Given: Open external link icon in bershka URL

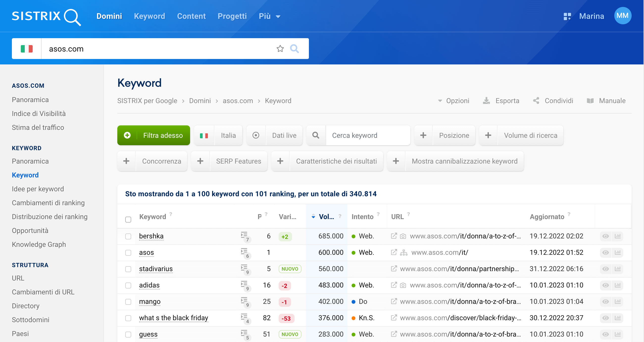Looking at the screenshot, I should pyautogui.click(x=394, y=236).
